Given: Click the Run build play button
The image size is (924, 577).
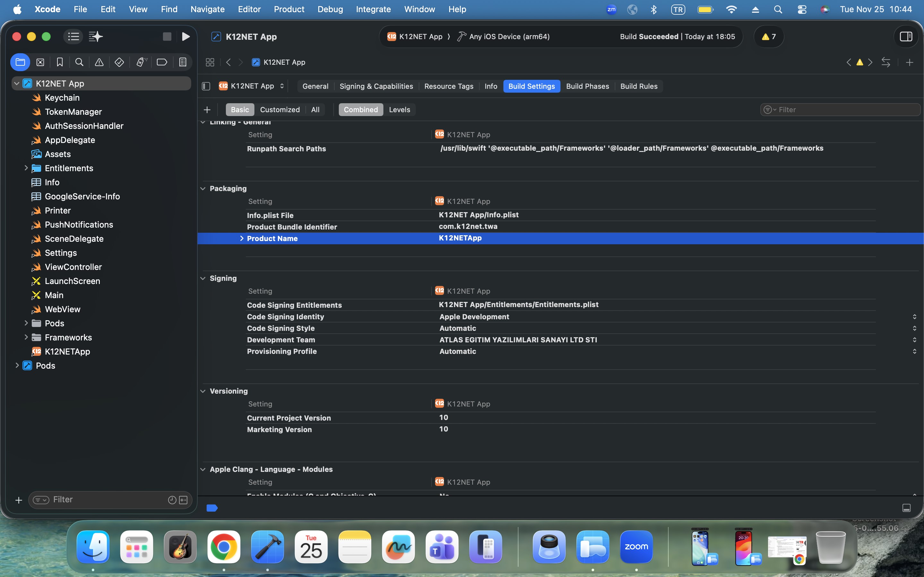Looking at the screenshot, I should 185,37.
